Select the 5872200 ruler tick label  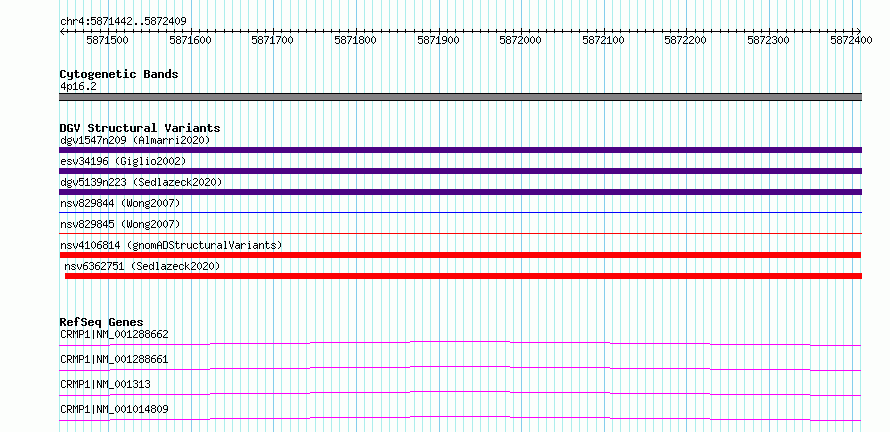(x=686, y=40)
